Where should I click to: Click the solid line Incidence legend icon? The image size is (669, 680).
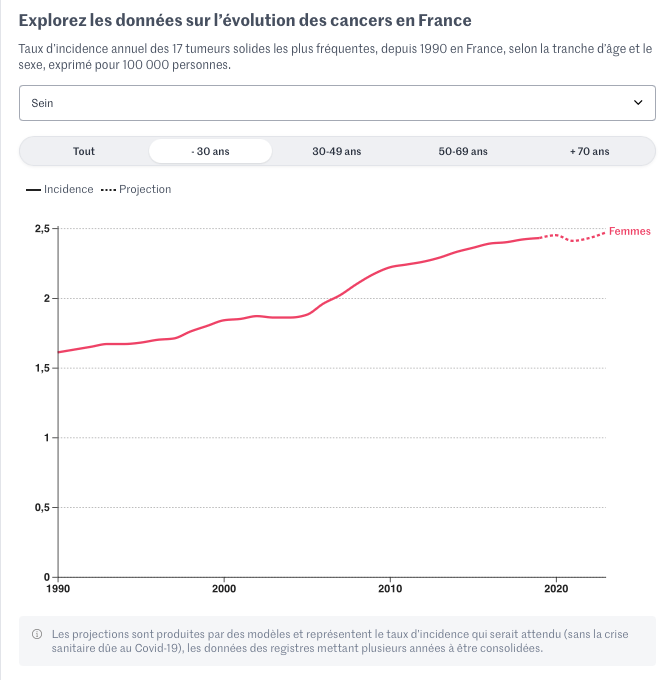click(30, 190)
